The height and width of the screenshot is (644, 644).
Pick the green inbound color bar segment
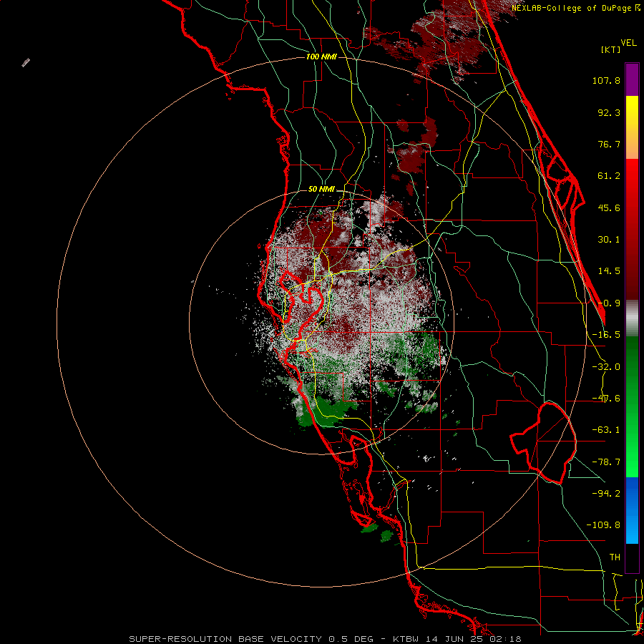632,406
